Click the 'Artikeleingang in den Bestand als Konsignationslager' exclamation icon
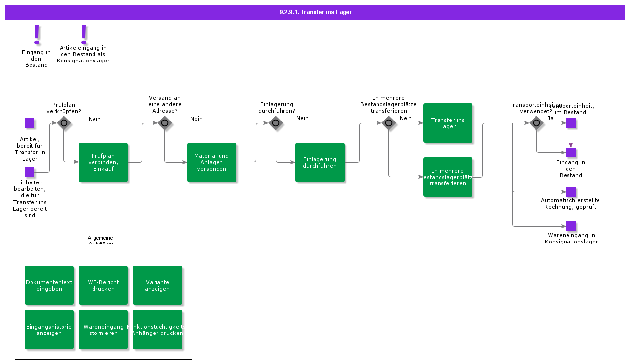This screenshot has width=630, height=364. tap(83, 33)
